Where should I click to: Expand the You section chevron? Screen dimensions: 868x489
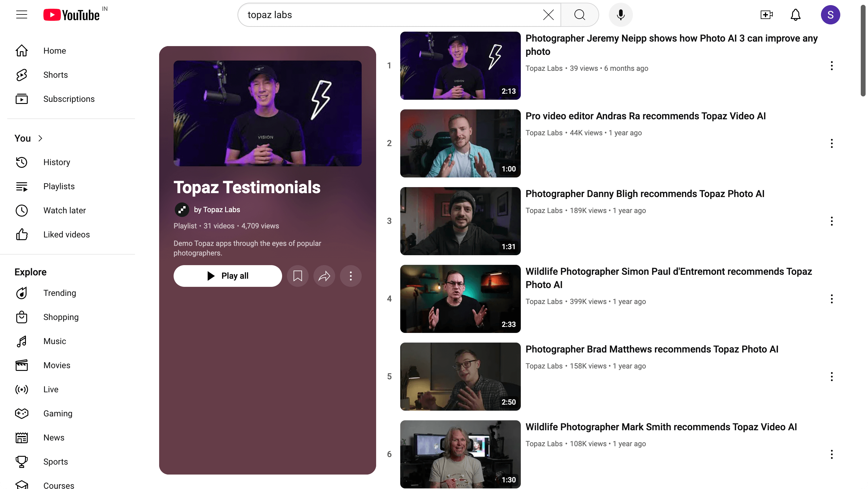point(40,138)
